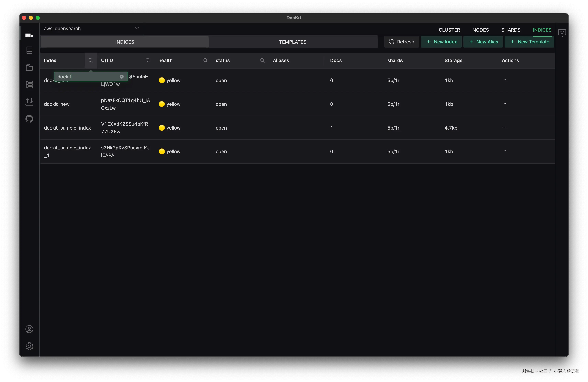Viewport: 588px width, 382px height.
Task: Open the settings gear icon in sidebar
Action: (x=29, y=346)
